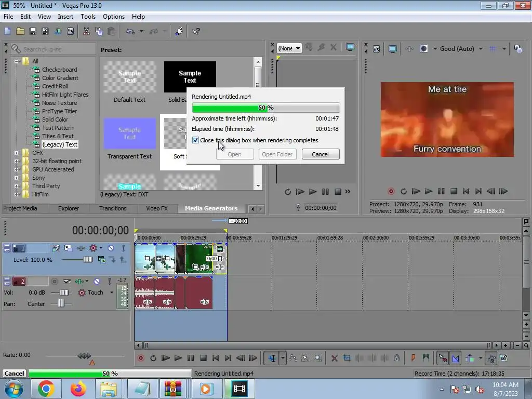Expand the OFX folder
The image size is (532, 399).
[x=16, y=153]
